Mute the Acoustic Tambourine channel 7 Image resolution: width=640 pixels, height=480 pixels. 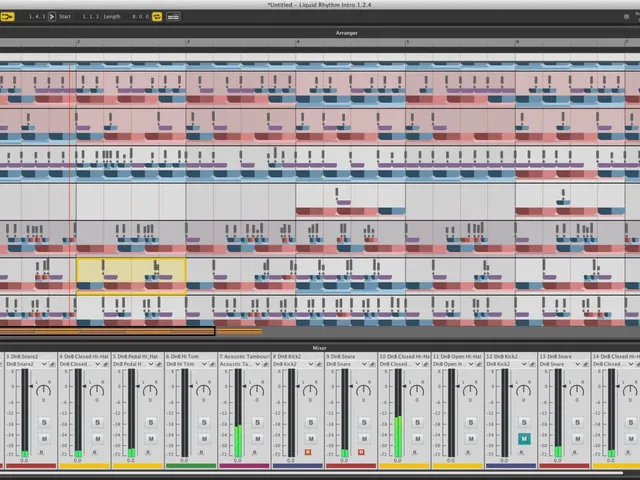(x=258, y=439)
